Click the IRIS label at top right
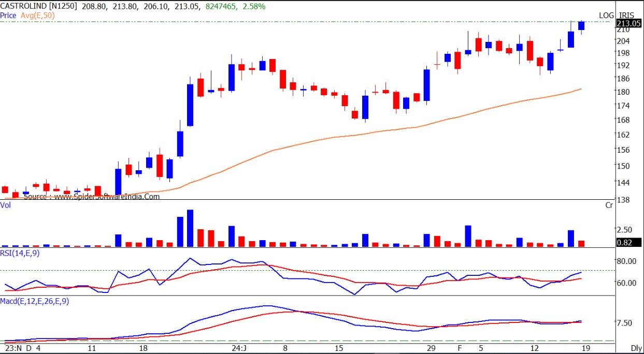644x354 pixels. point(626,16)
